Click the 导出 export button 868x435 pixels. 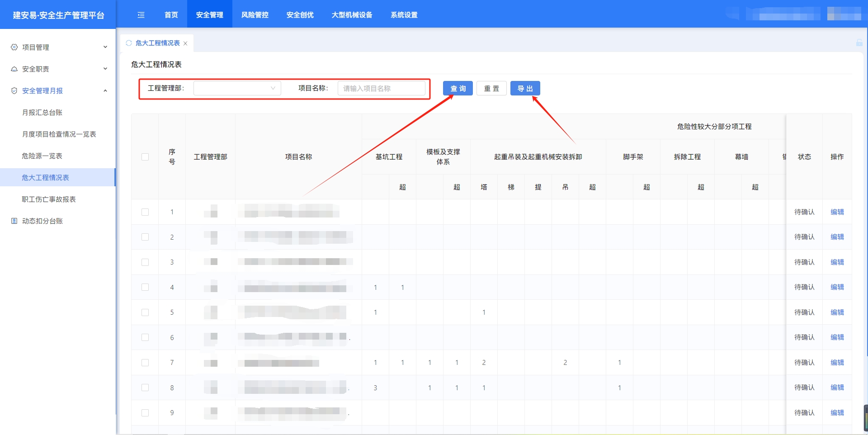pos(525,89)
